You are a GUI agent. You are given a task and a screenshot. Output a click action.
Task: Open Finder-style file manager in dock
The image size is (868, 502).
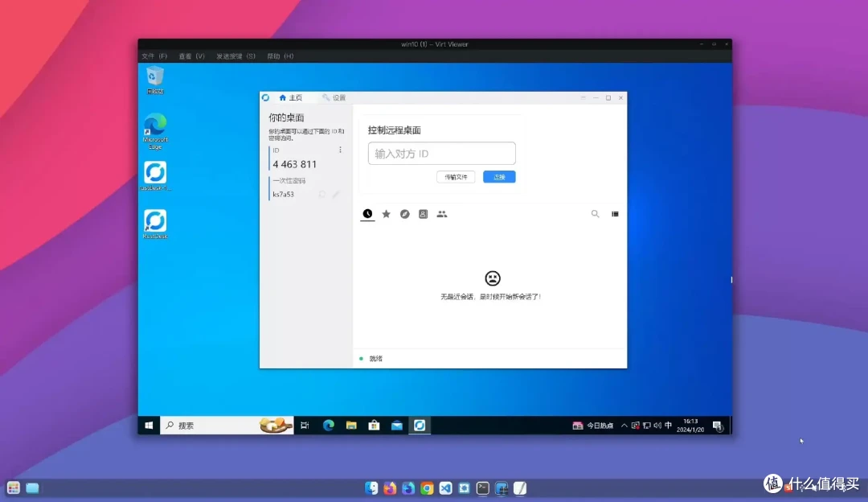[371, 488]
